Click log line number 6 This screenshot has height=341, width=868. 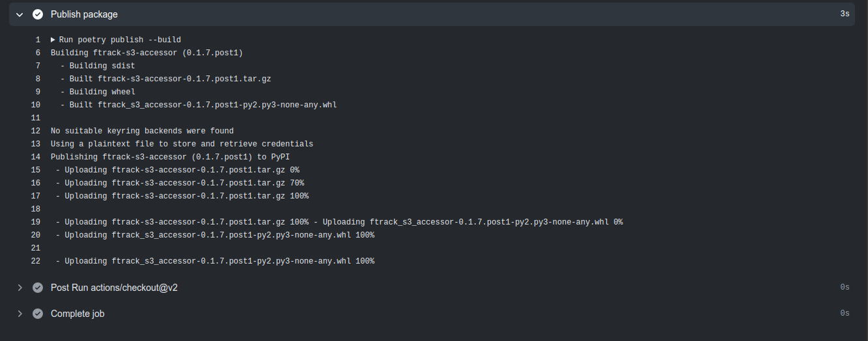(x=38, y=53)
